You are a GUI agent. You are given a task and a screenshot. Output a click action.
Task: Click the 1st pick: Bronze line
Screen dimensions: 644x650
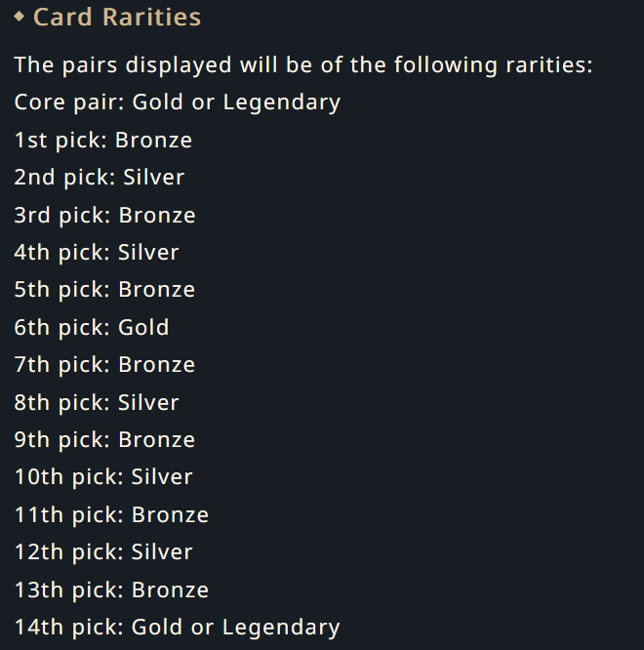103,141
